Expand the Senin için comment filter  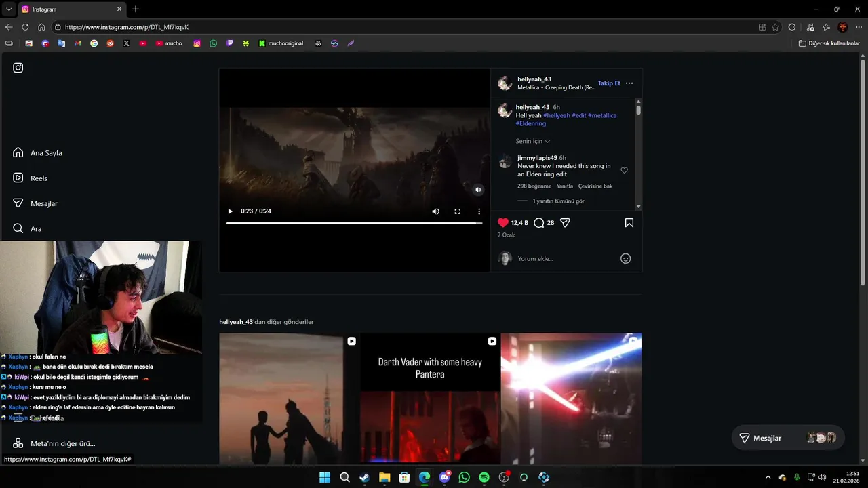(533, 141)
